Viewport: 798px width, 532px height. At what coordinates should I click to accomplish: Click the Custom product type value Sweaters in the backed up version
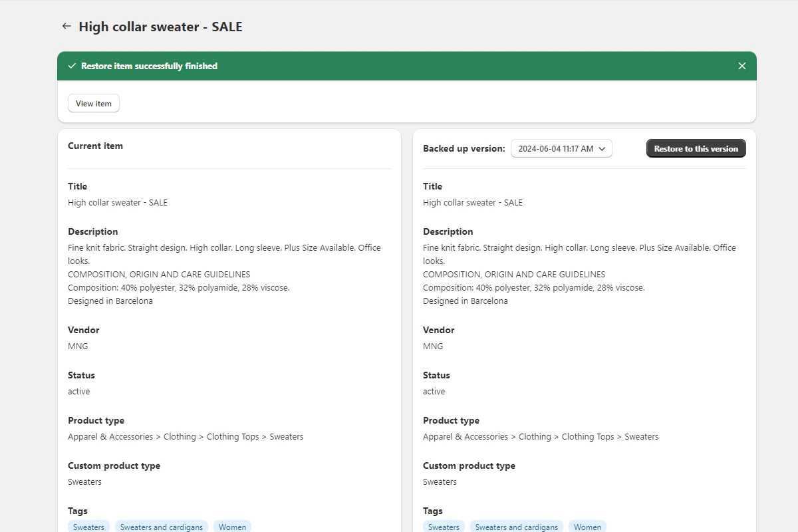pos(440,482)
